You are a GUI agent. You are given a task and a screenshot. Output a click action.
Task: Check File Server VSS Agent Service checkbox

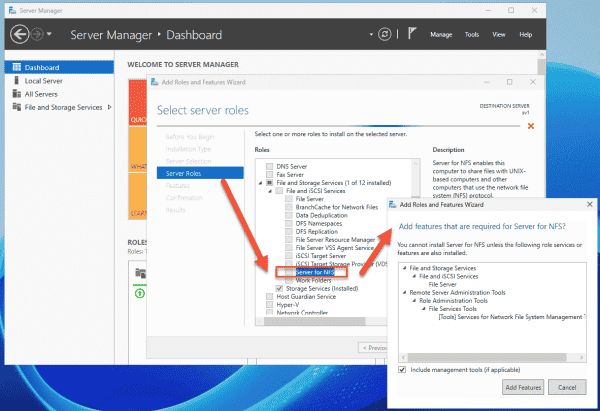pos(289,248)
